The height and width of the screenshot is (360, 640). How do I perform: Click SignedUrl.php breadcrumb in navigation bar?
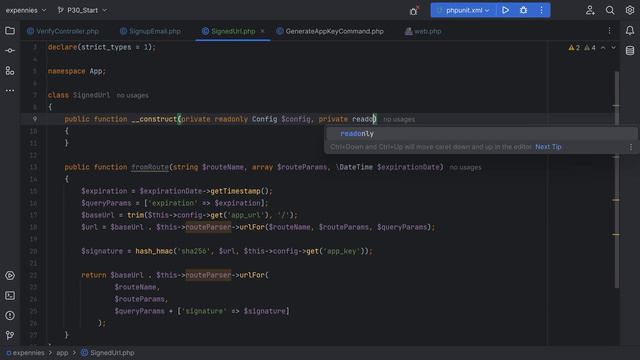click(x=108, y=353)
